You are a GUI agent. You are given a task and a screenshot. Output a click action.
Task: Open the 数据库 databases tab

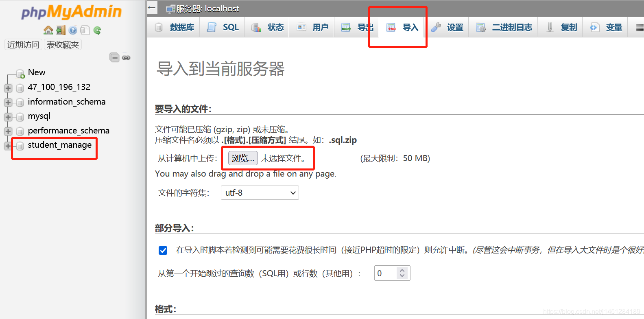[175, 27]
